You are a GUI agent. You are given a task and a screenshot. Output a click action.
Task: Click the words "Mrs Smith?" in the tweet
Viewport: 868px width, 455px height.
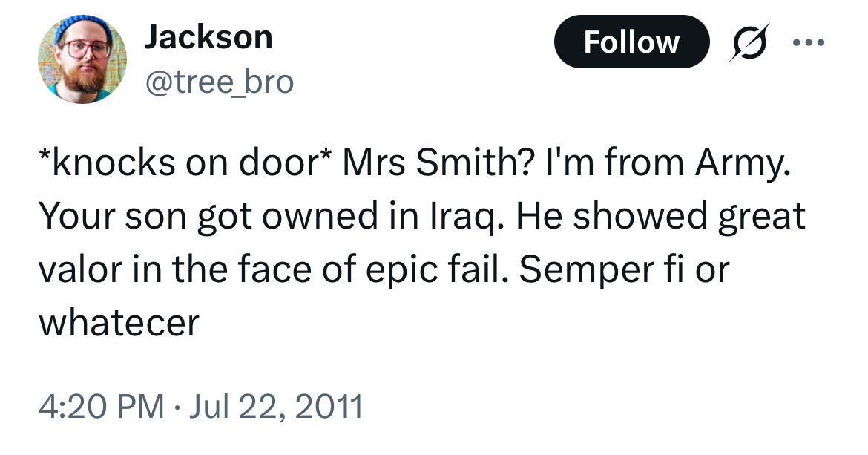[x=433, y=163]
